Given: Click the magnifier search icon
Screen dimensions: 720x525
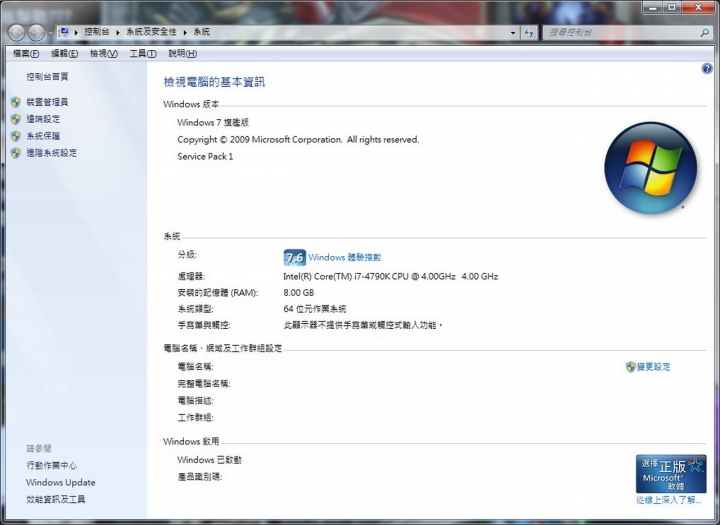Looking at the screenshot, I should 704,33.
